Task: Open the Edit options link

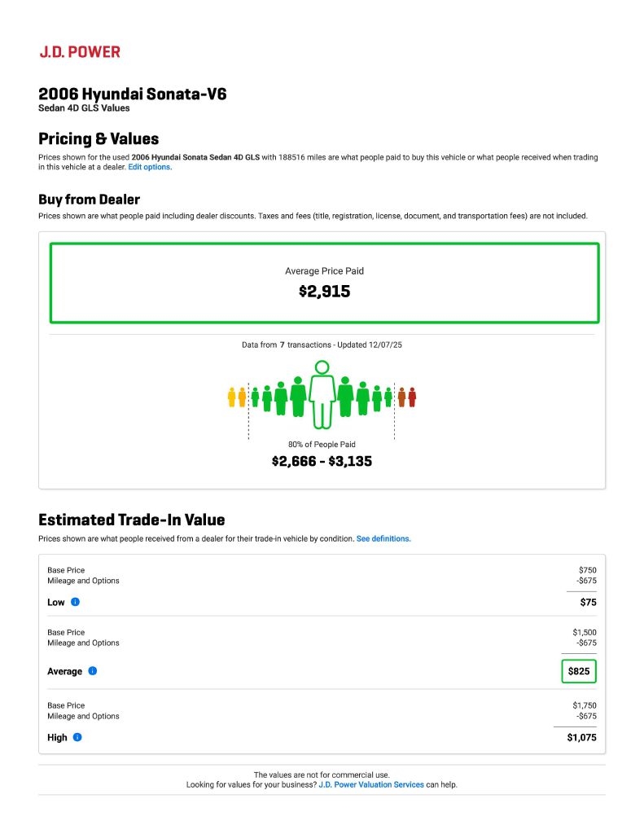Action: click(x=150, y=167)
